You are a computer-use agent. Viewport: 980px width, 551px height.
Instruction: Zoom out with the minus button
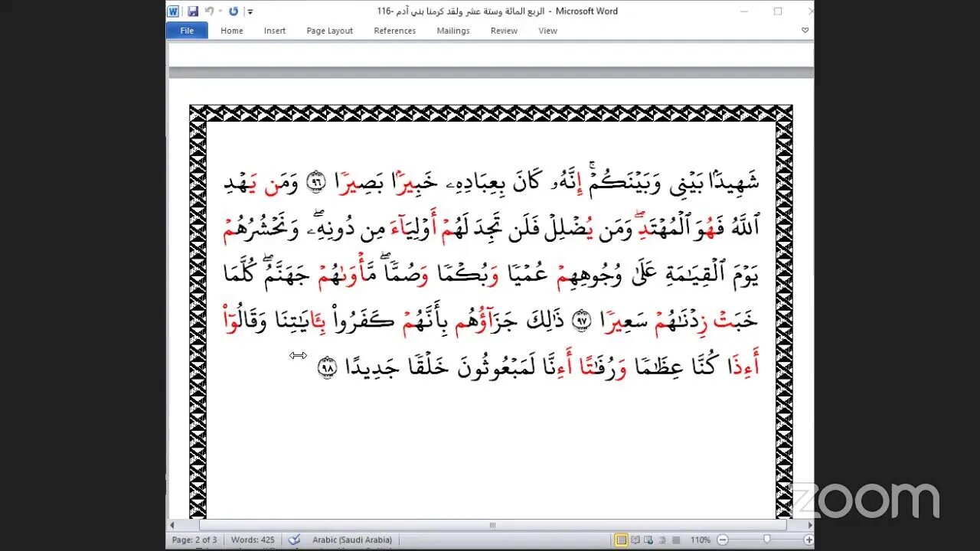pos(724,540)
